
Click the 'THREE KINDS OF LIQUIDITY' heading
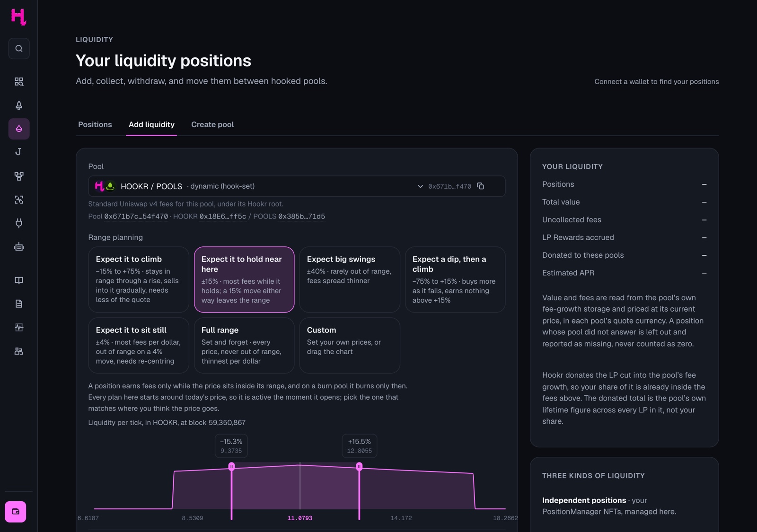click(x=593, y=476)
